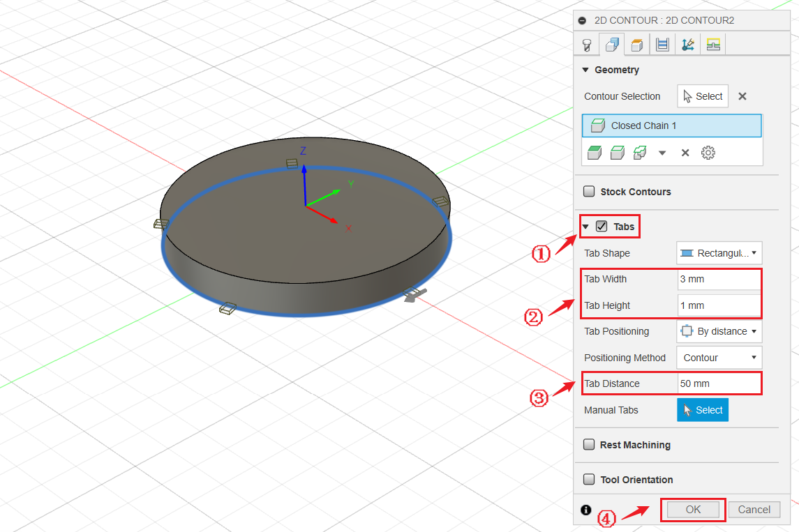The height and width of the screenshot is (532, 799).
Task: Enable Rest Machining
Action: click(x=589, y=444)
